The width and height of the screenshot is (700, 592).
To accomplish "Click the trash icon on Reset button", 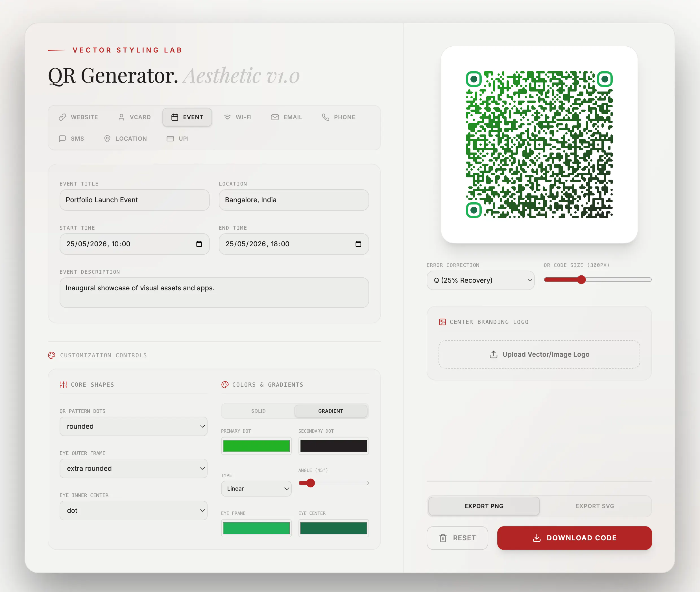I will point(443,538).
